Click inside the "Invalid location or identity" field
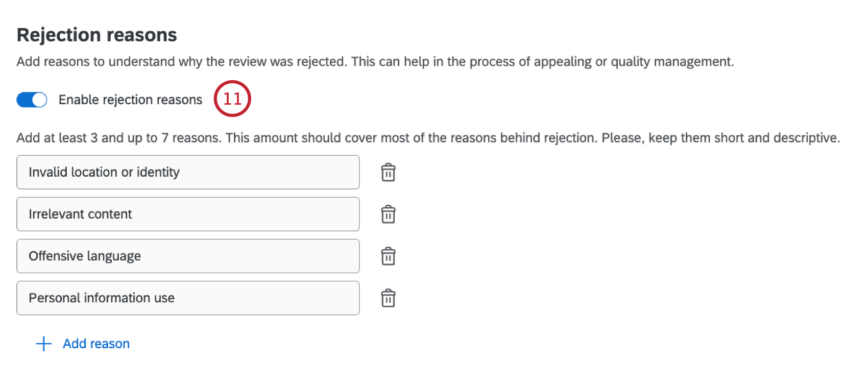This screenshot has width=868, height=384. (188, 173)
